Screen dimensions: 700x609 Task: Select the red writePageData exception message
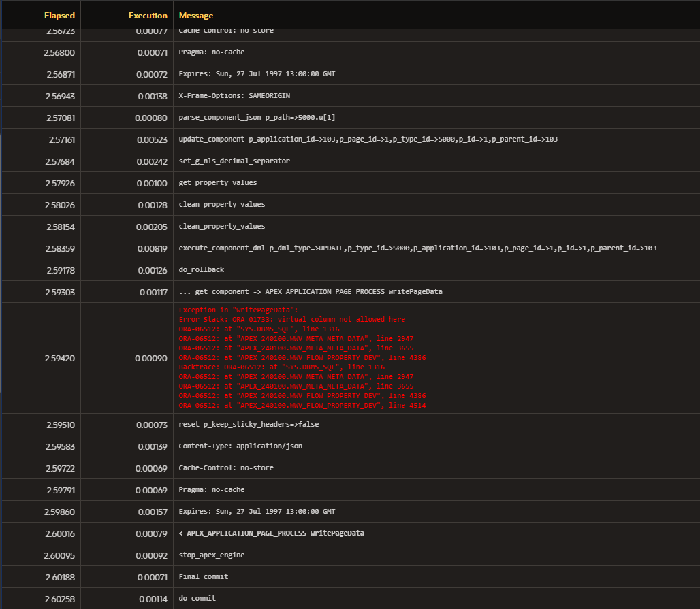pyautogui.click(x=302, y=358)
